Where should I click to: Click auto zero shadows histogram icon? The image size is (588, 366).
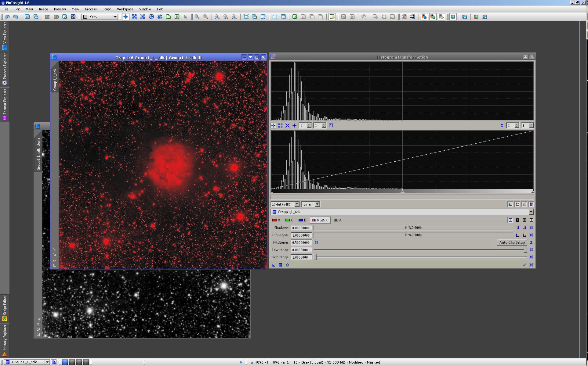(517, 228)
